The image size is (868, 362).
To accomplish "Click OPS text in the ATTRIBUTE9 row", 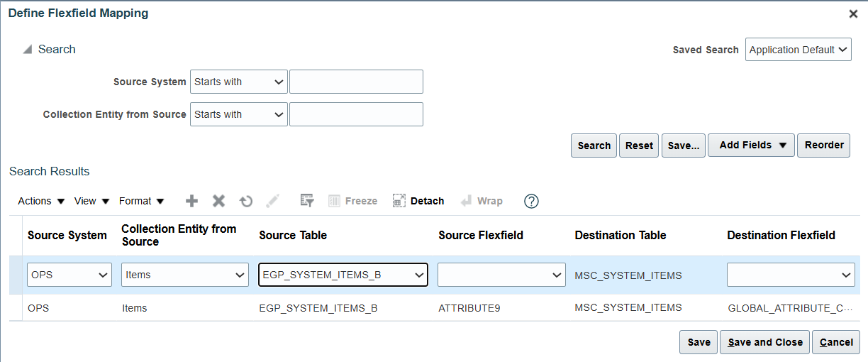I will click(x=38, y=308).
